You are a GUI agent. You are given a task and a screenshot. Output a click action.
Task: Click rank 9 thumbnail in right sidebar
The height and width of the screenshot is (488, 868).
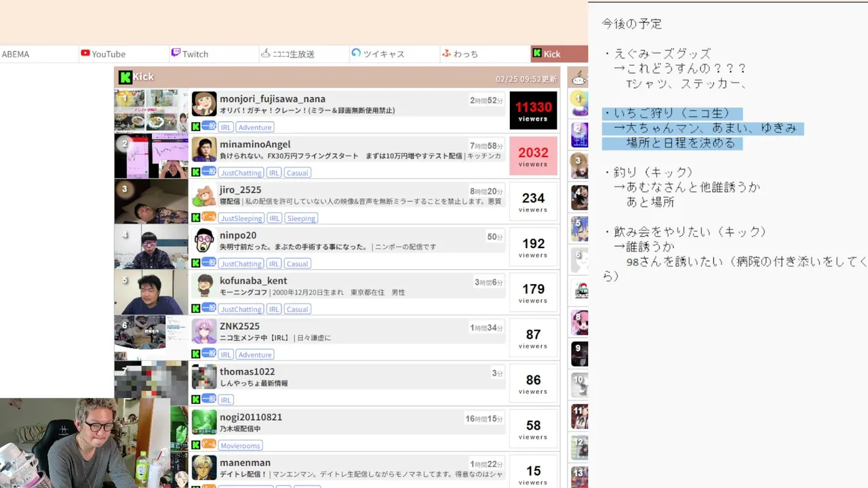(578, 354)
